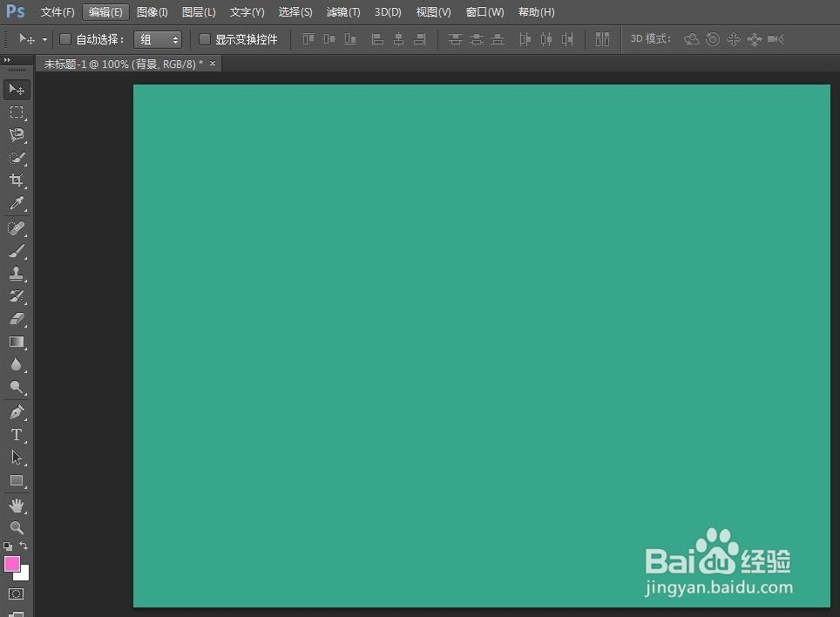Open the pink foreground color swatch
Image resolution: width=840 pixels, height=617 pixels.
pyautogui.click(x=12, y=564)
